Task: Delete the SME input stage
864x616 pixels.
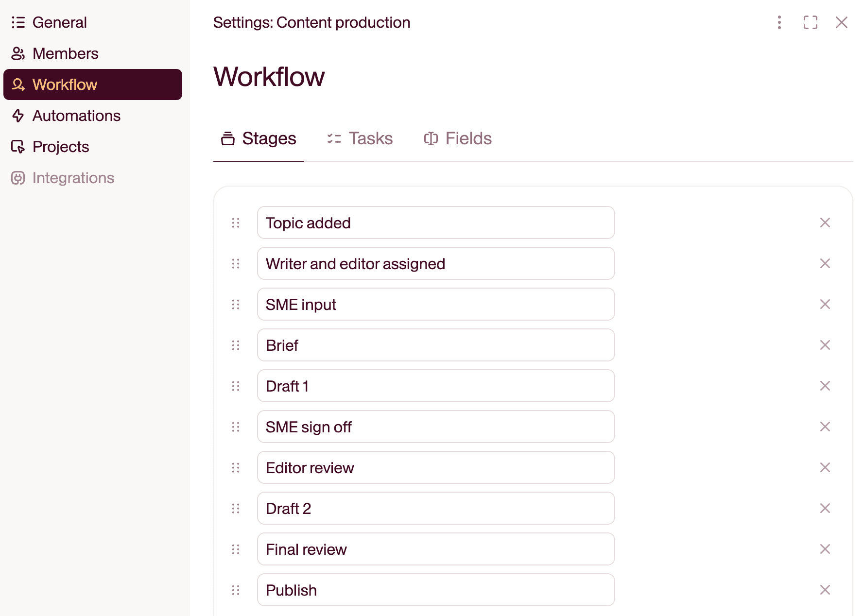Action: tap(825, 304)
